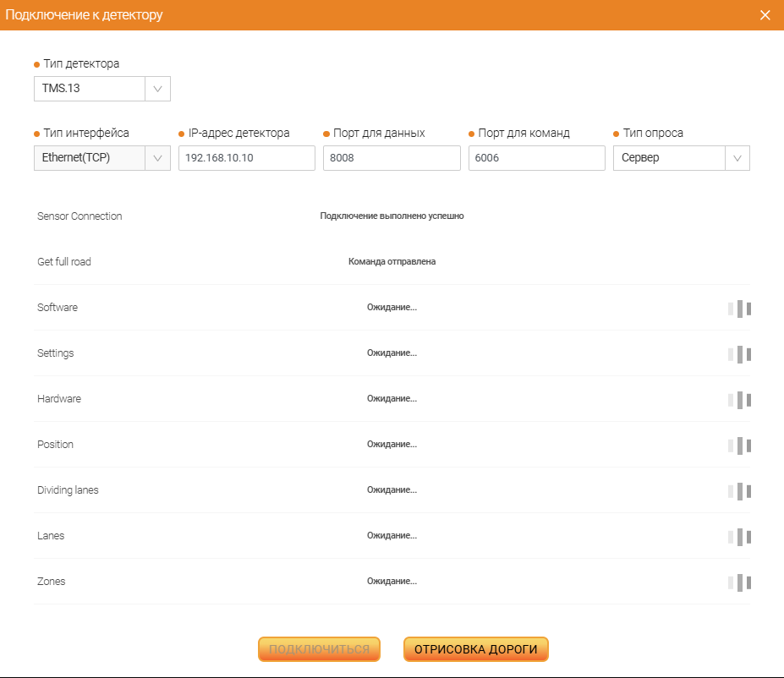Click the IP-адрес детектора field
The height and width of the screenshot is (678, 784).
[x=246, y=157]
